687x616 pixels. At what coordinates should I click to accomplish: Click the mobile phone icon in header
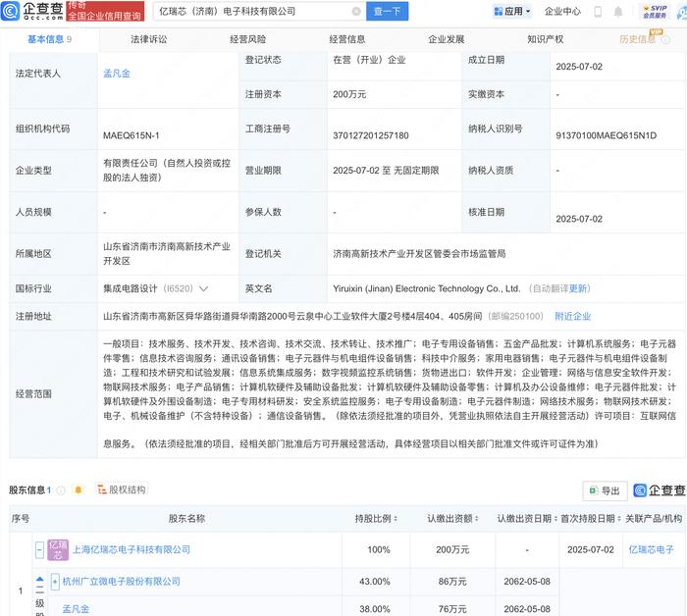click(598, 12)
